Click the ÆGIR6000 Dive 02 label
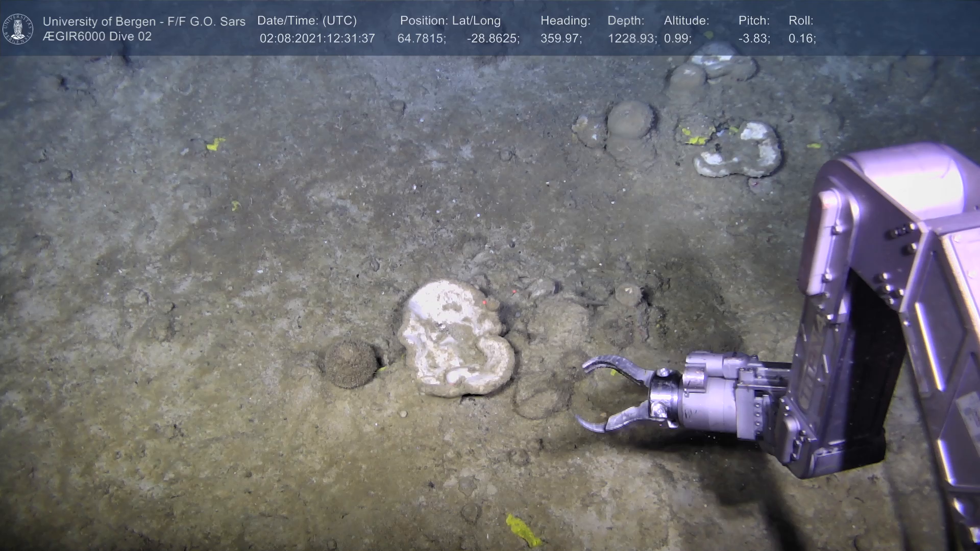Screen dimensions: 980x551 [x=97, y=37]
